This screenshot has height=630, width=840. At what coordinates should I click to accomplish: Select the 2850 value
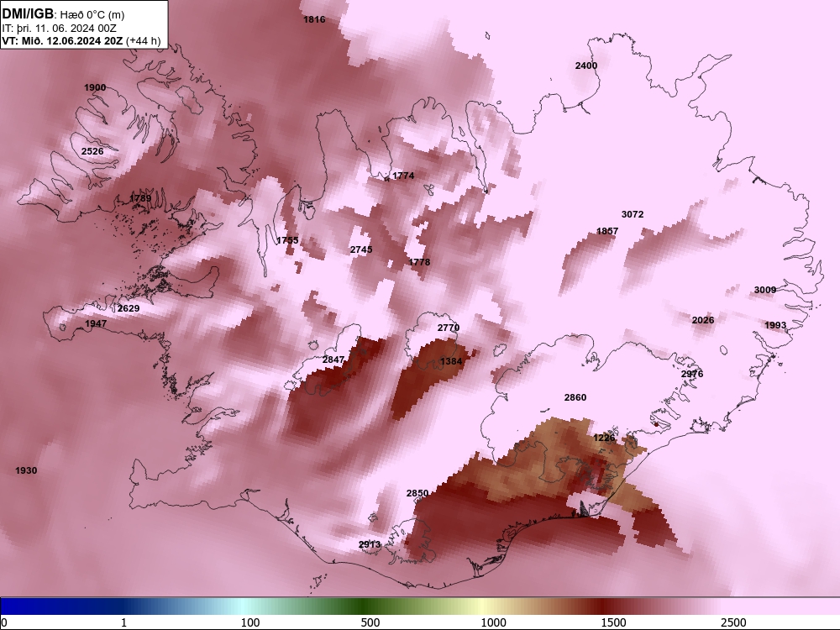(417, 493)
